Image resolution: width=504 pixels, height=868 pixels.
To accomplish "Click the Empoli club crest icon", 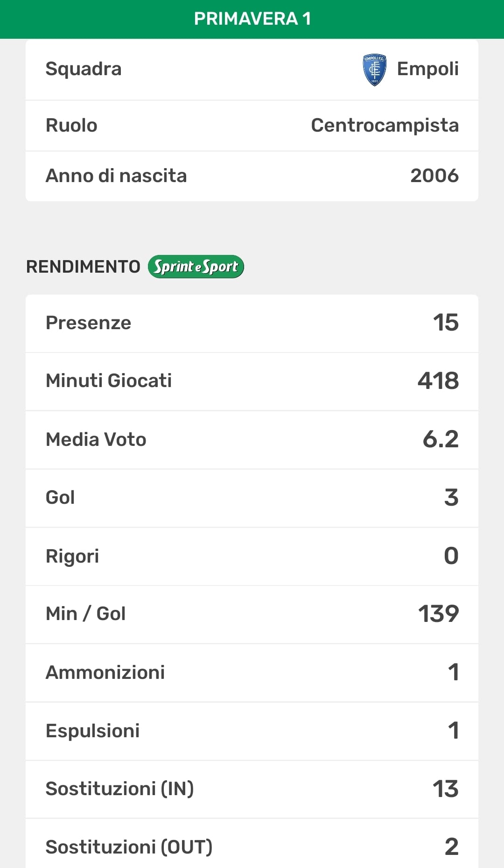I will tap(374, 70).
